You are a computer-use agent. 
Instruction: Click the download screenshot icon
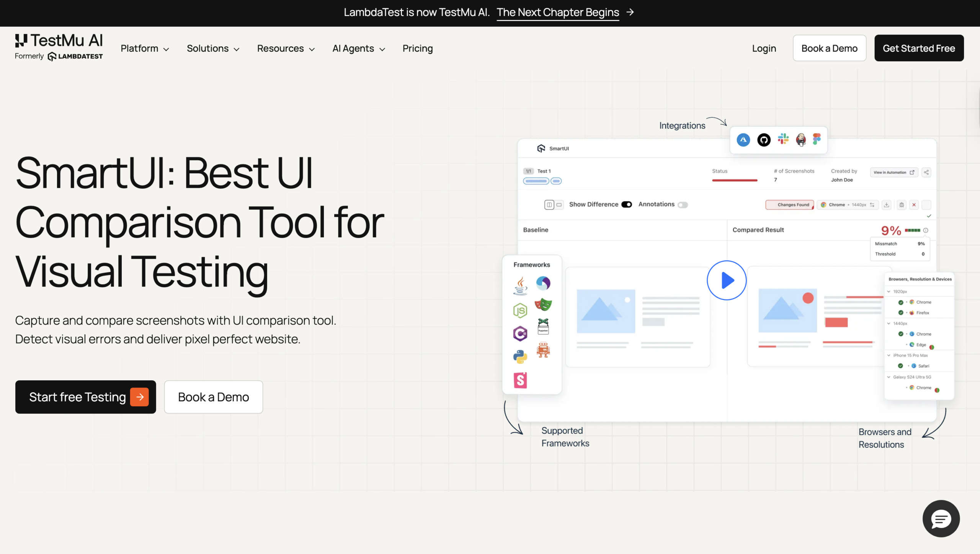(887, 205)
